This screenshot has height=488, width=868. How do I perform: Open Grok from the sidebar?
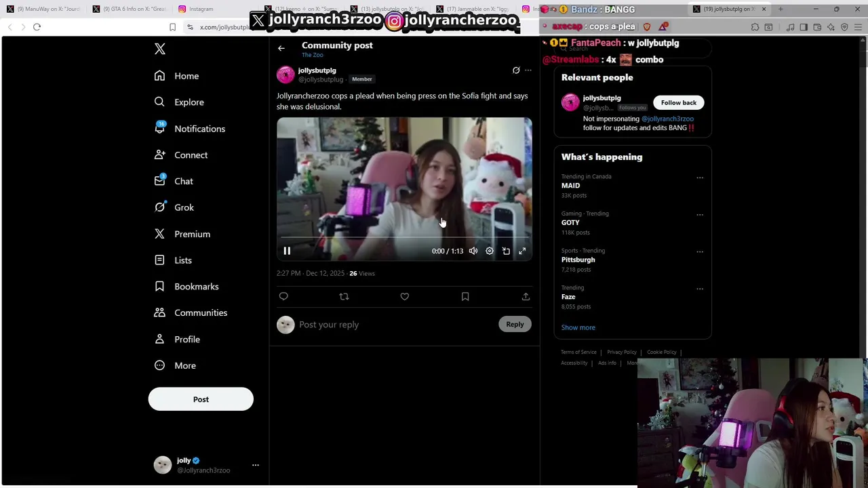click(x=174, y=207)
